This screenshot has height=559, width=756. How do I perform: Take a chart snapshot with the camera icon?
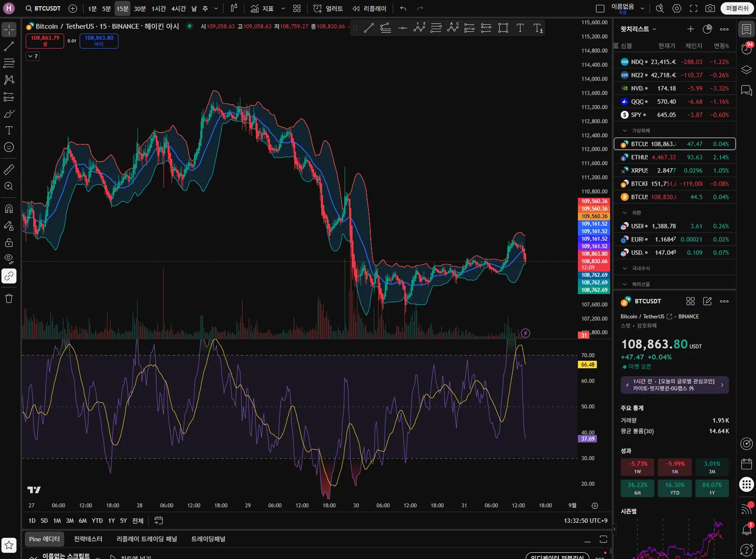point(710,8)
